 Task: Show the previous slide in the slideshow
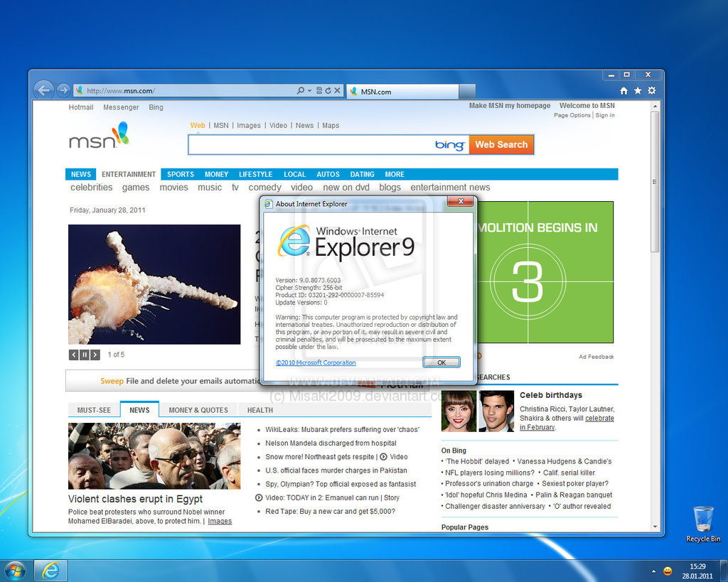[x=74, y=355]
